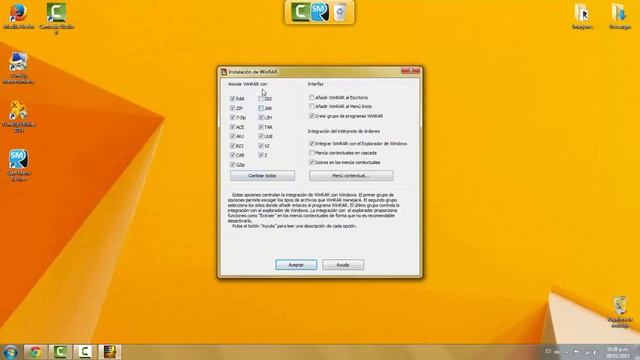
Task: Enable Menús contextuales en cascada
Action: (x=312, y=153)
